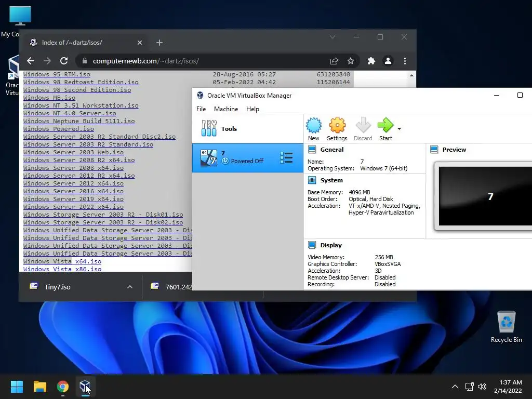
Task: Click the volume tray icon
Action: click(482, 387)
